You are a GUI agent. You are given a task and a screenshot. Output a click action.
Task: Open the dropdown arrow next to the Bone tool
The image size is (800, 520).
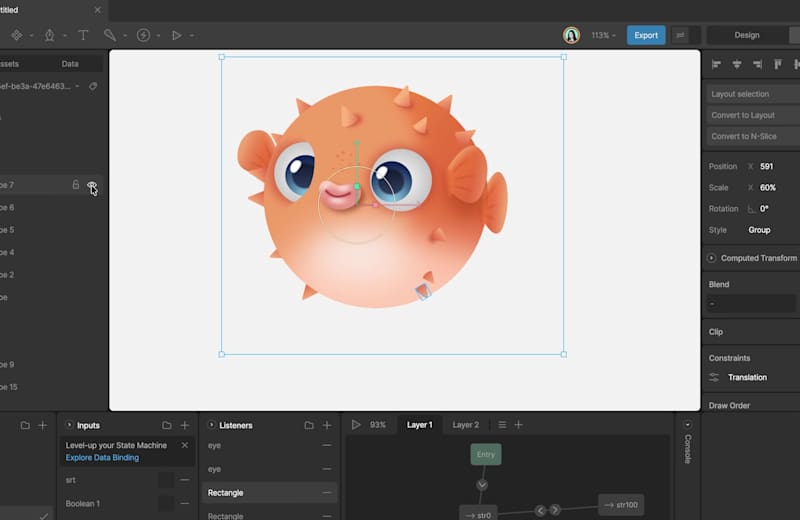pyautogui.click(x=125, y=36)
